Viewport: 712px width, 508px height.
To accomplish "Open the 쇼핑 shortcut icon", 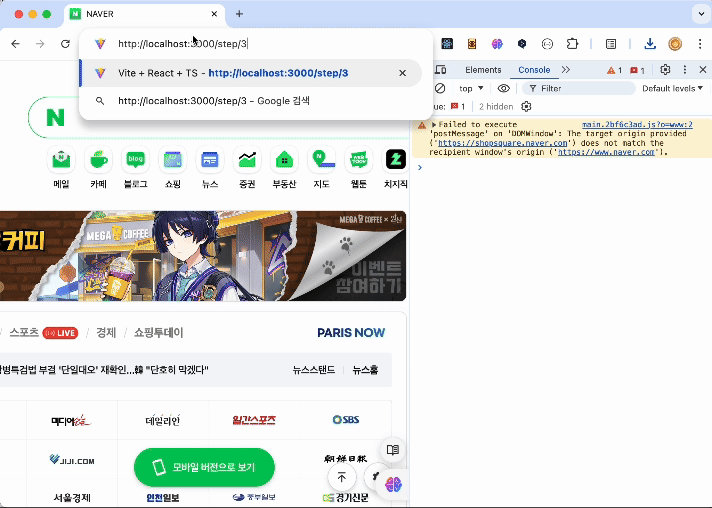I will pos(173,160).
